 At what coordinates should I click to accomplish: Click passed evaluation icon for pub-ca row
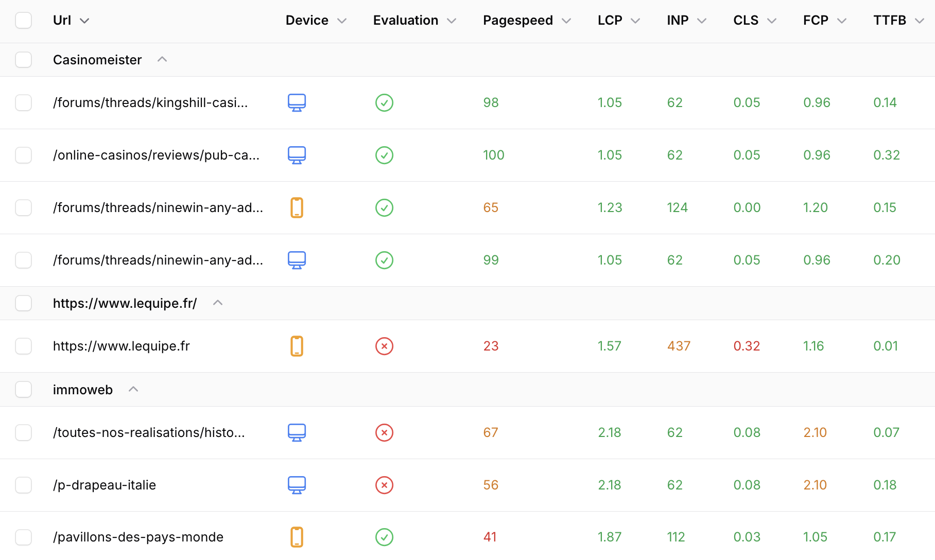(384, 155)
